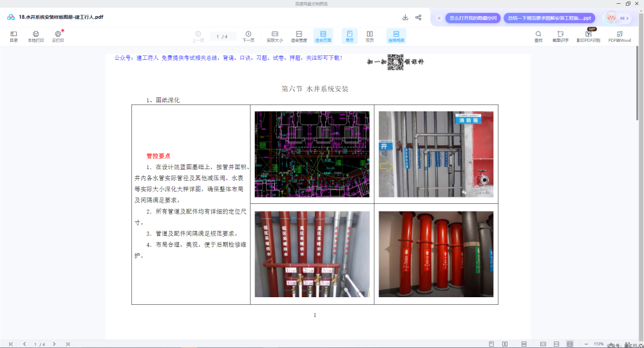Click the file name 18.水井系统安装样板图册

61,17
